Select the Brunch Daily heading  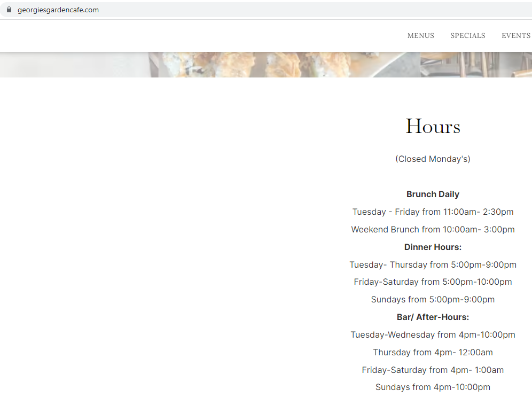[x=433, y=194]
